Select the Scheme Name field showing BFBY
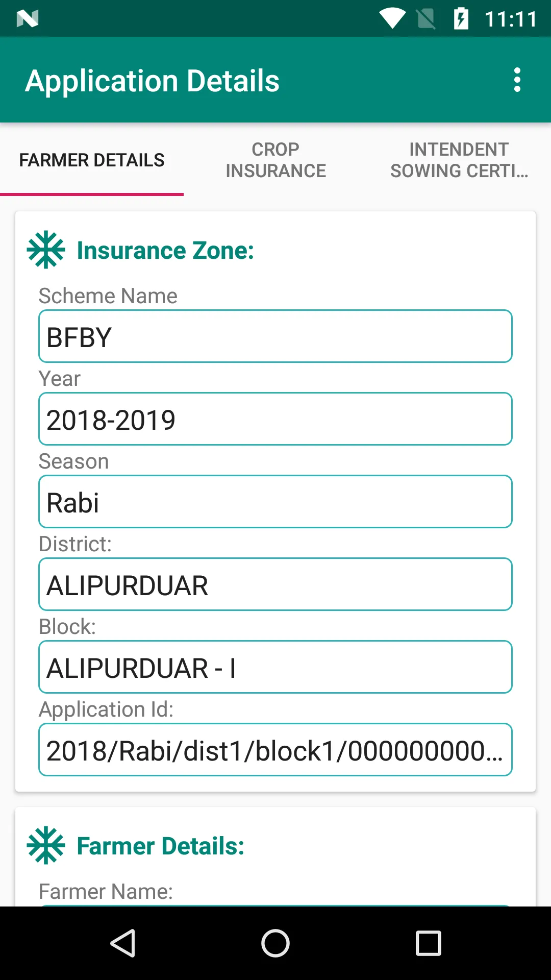Screen dimensions: 551x980 (275, 337)
